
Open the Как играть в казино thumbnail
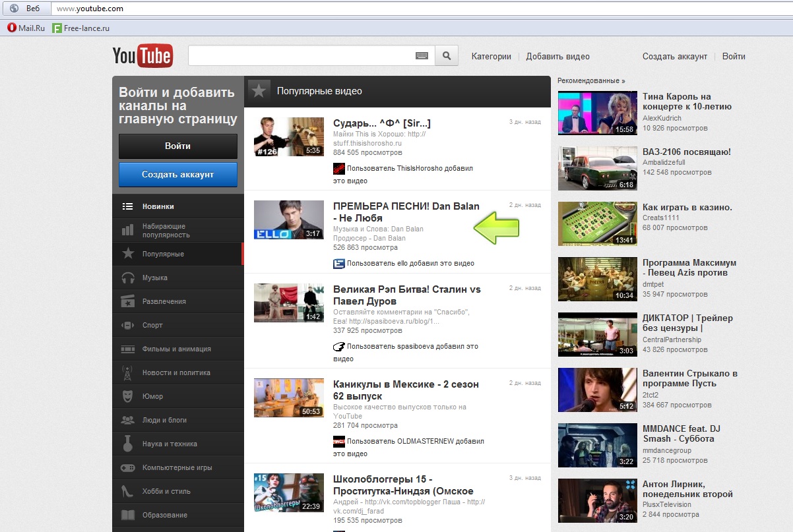(598, 223)
